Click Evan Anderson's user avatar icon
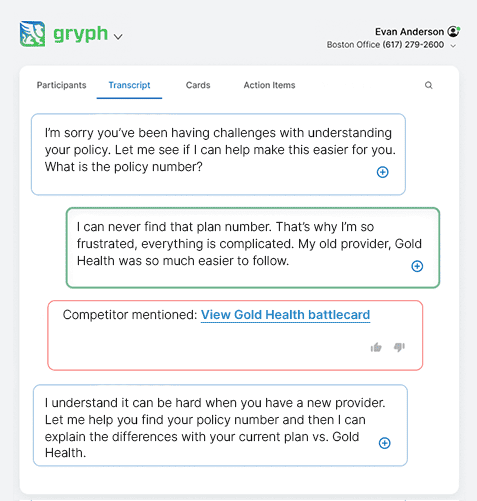This screenshot has width=477, height=501. [453, 31]
